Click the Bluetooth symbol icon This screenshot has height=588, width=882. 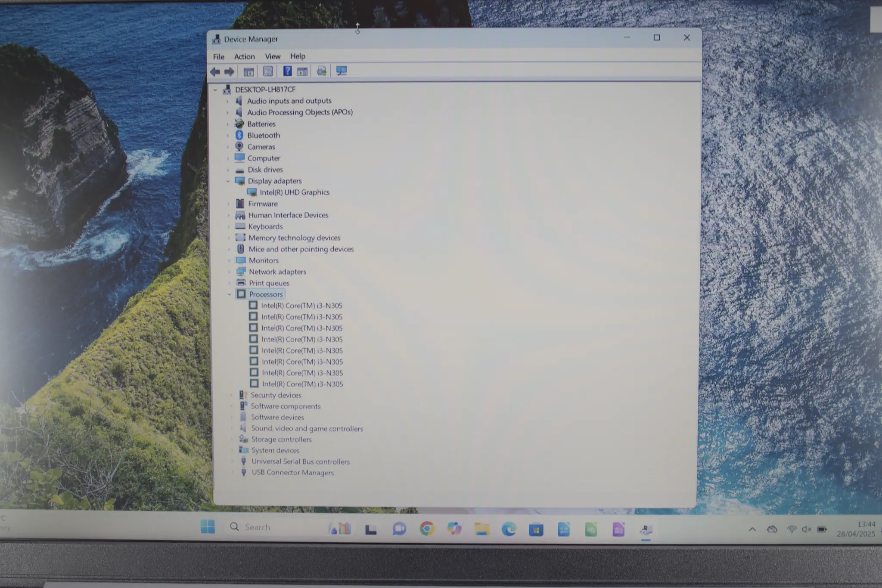pyautogui.click(x=239, y=135)
